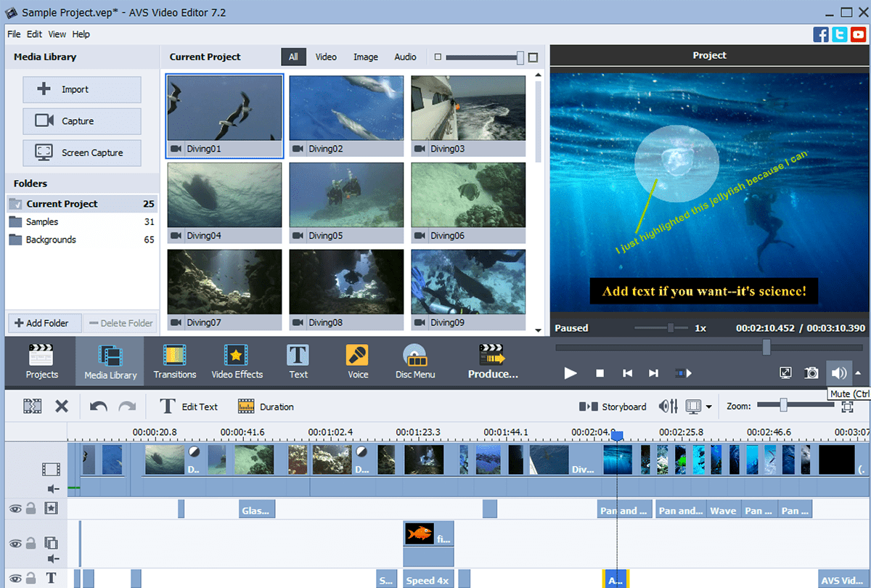Take a snapshot with the camera icon
The width and height of the screenshot is (871, 588).
pyautogui.click(x=811, y=372)
